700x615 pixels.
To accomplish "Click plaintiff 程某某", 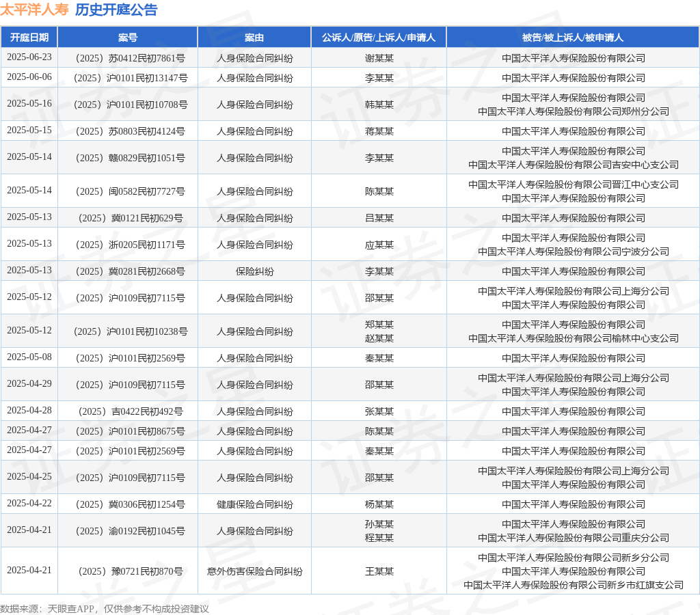I will coord(379,538).
